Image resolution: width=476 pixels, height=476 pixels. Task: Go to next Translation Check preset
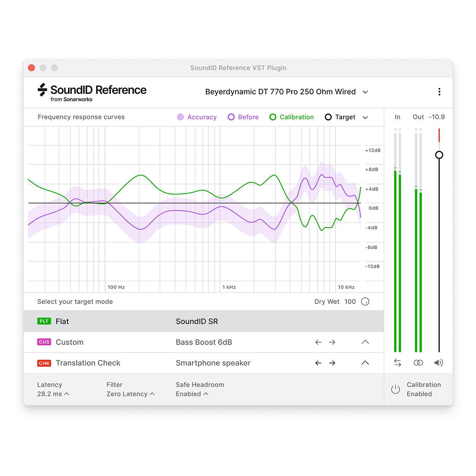click(332, 363)
